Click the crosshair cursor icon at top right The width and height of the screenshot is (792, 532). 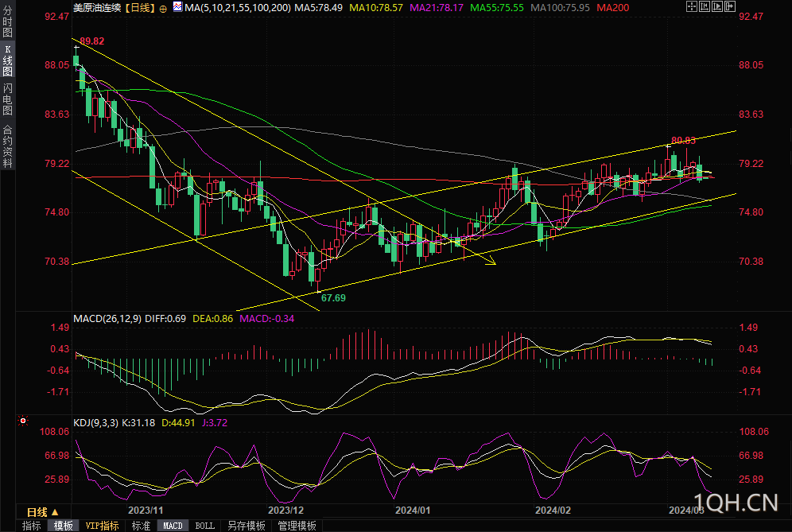point(692,6)
